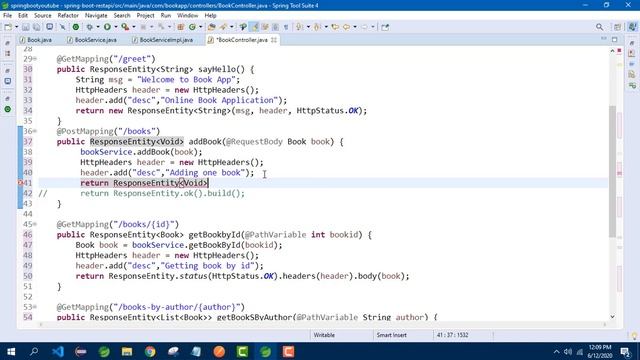Click the scroll down arrow of editor
640x360 pixels.
(612, 317)
